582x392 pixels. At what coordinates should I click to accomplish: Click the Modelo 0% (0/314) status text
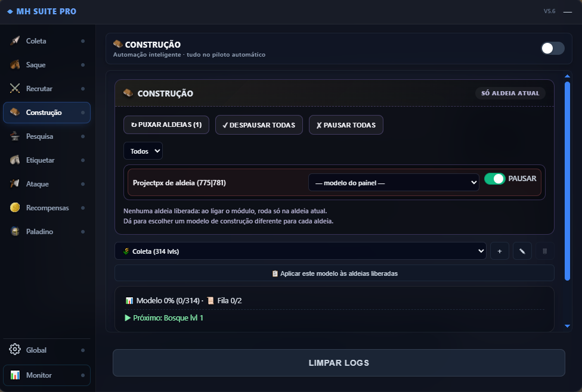(x=168, y=300)
